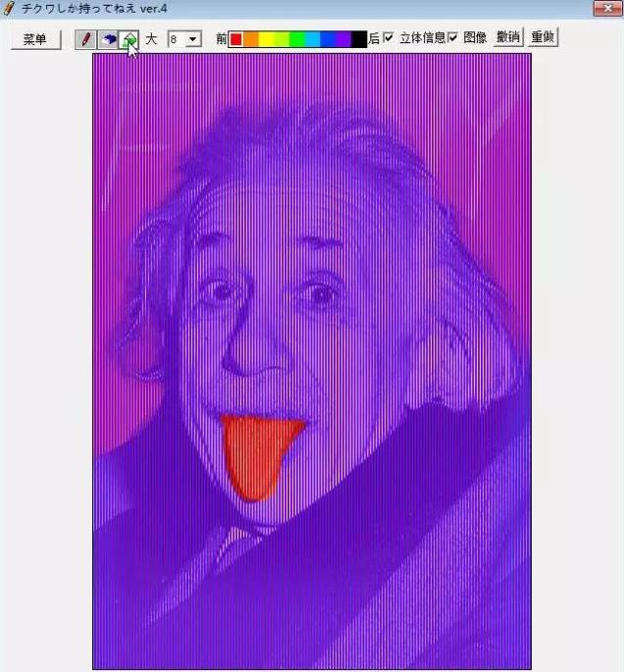Click the pencil app icon in title bar
This screenshot has width=624, height=672.
9,8
